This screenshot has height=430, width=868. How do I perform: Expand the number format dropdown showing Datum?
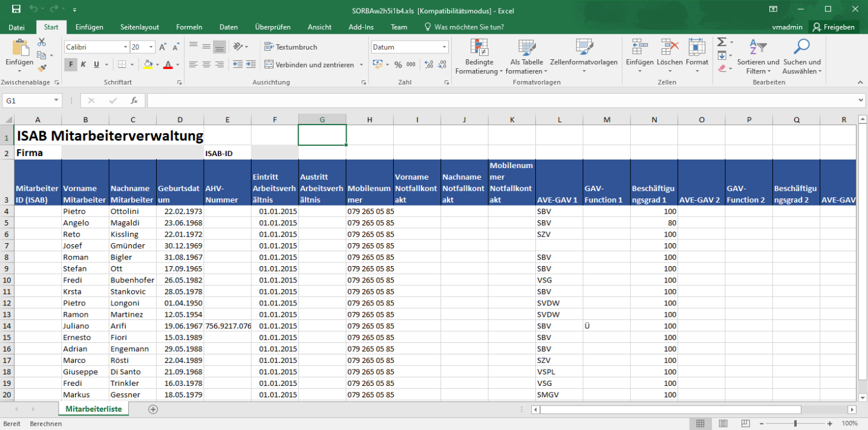tap(444, 47)
